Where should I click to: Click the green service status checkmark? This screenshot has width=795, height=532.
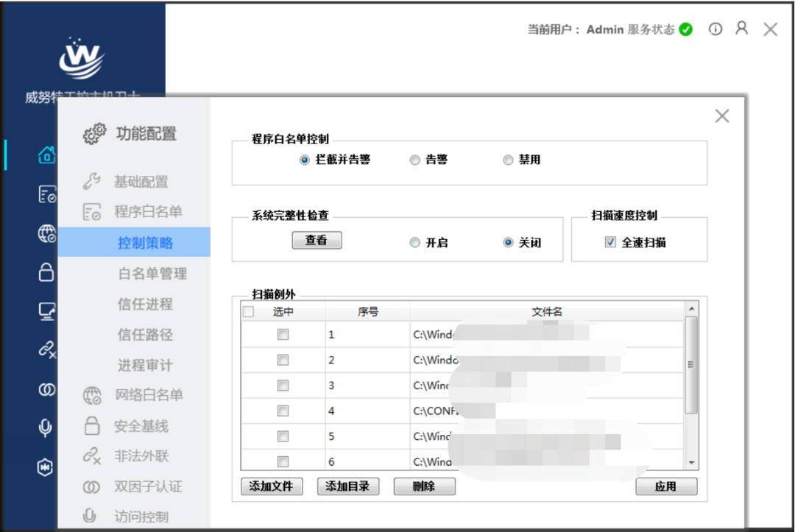point(685,29)
